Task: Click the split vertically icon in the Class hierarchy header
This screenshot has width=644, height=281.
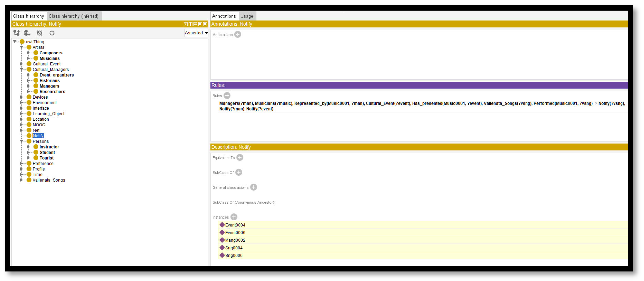Action: click(190, 24)
